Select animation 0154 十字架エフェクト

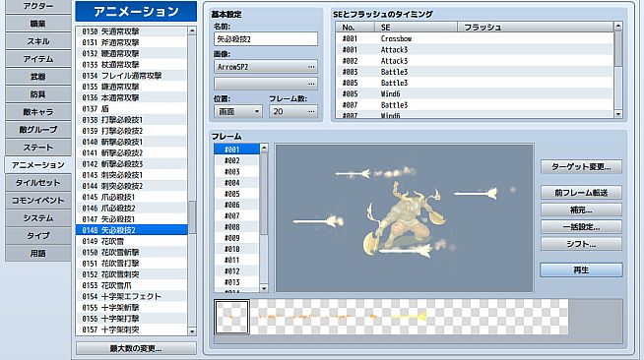pyautogui.click(x=132, y=296)
